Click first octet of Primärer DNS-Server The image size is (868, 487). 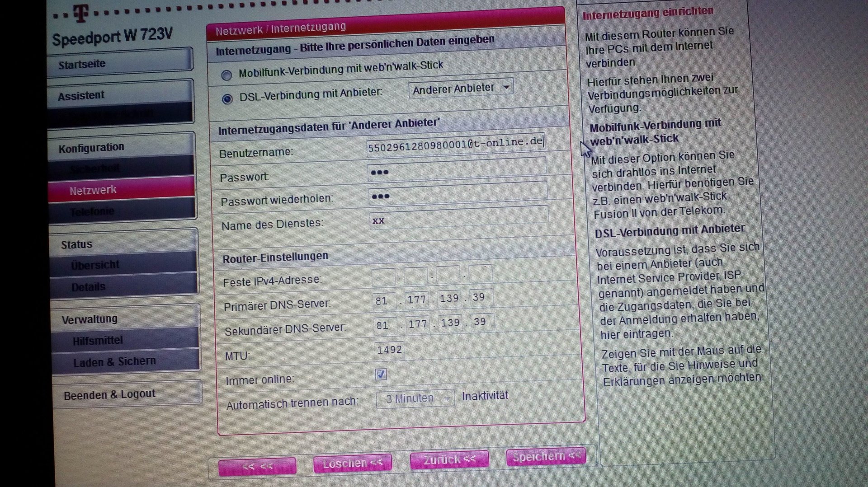385,300
